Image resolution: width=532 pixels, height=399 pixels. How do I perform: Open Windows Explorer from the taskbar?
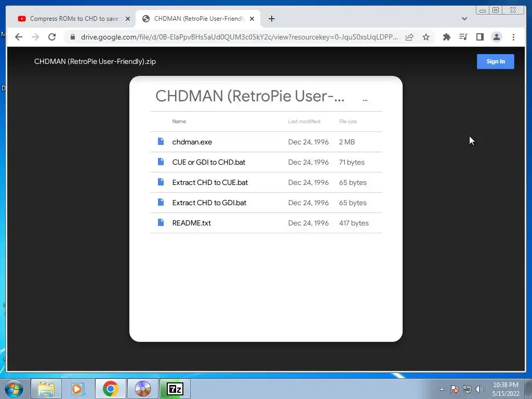pyautogui.click(x=46, y=389)
